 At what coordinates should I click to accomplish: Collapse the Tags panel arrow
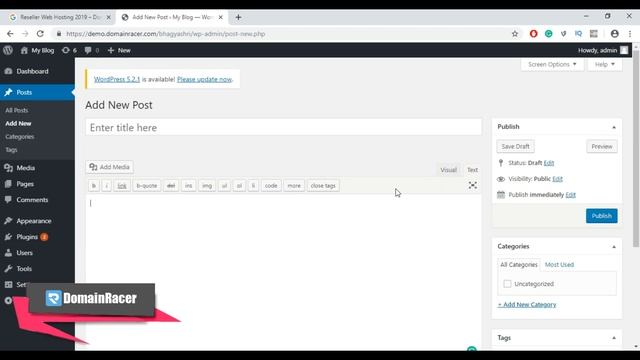tap(614, 338)
